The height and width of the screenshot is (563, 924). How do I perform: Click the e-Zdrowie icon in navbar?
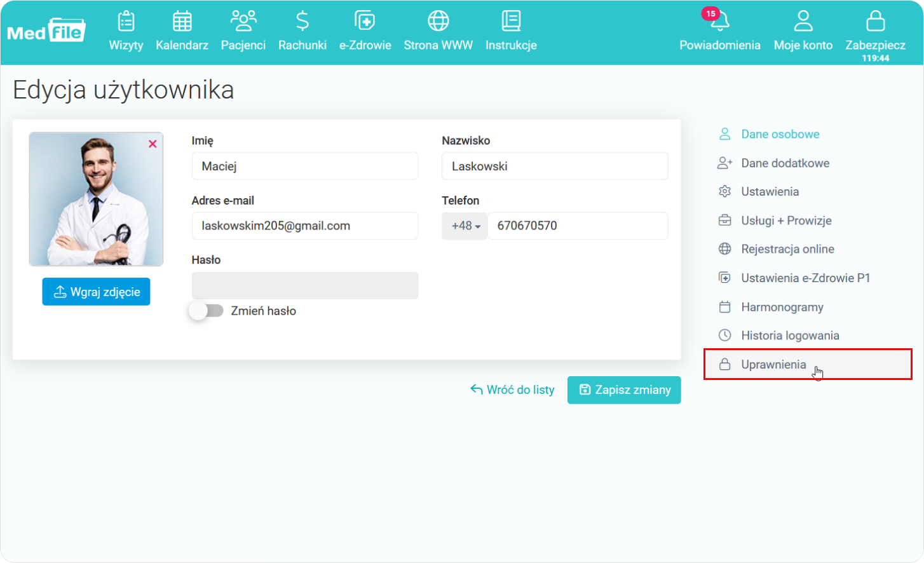pyautogui.click(x=365, y=22)
